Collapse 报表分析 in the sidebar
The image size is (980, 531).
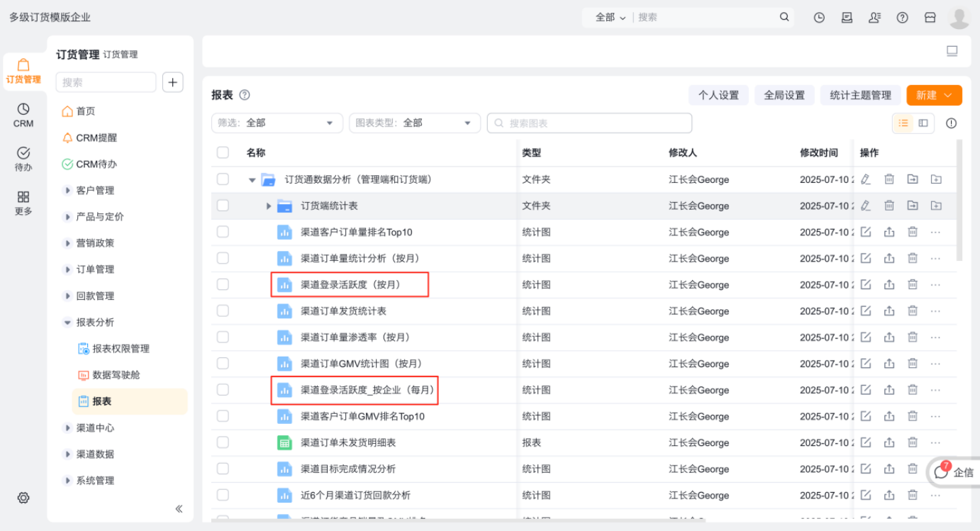click(67, 322)
